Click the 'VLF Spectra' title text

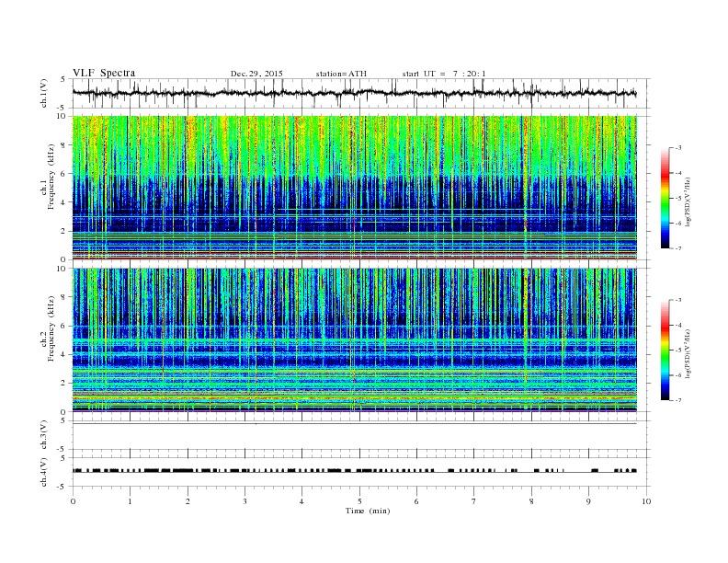click(104, 73)
